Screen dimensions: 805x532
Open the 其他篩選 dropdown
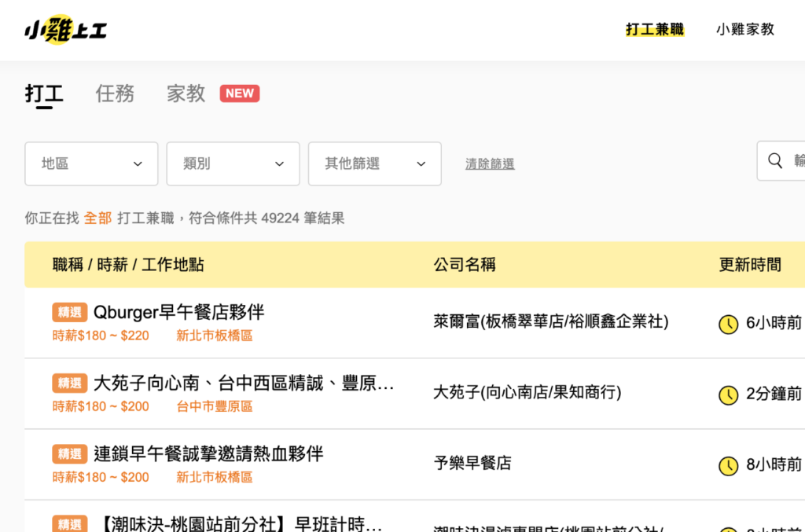coord(375,163)
